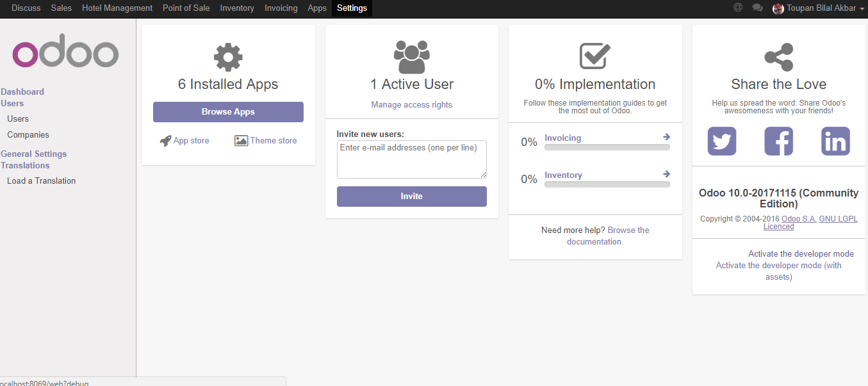Switch to the Hotel Management menu
868x386 pixels.
coord(117,8)
